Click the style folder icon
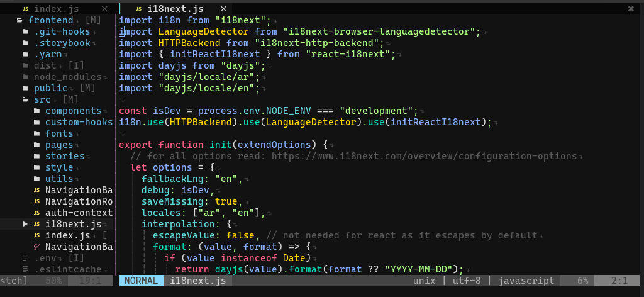 [37, 167]
